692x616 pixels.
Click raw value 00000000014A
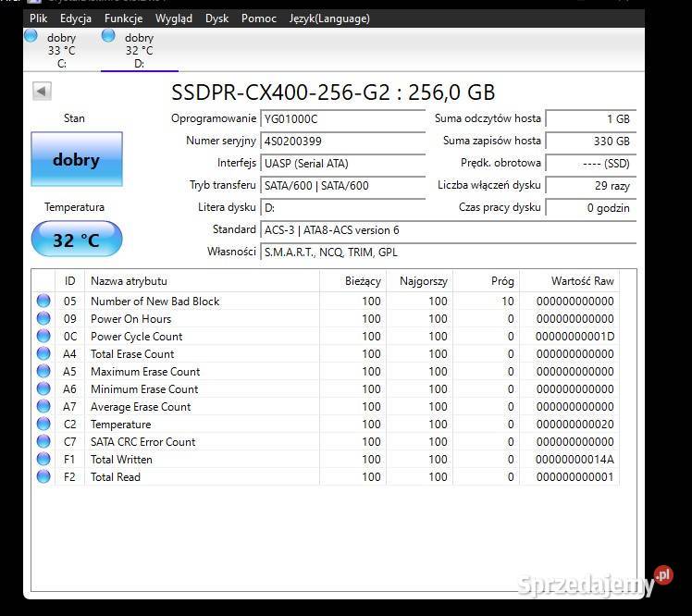[575, 460]
